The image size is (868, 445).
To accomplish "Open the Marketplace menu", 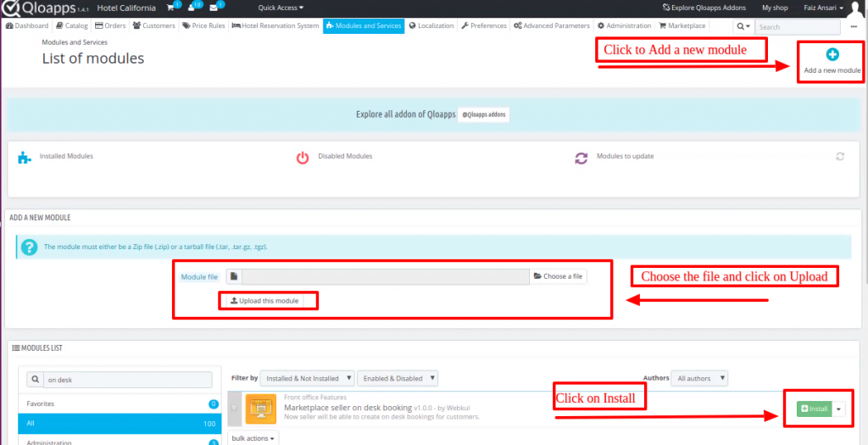I will coord(682,25).
